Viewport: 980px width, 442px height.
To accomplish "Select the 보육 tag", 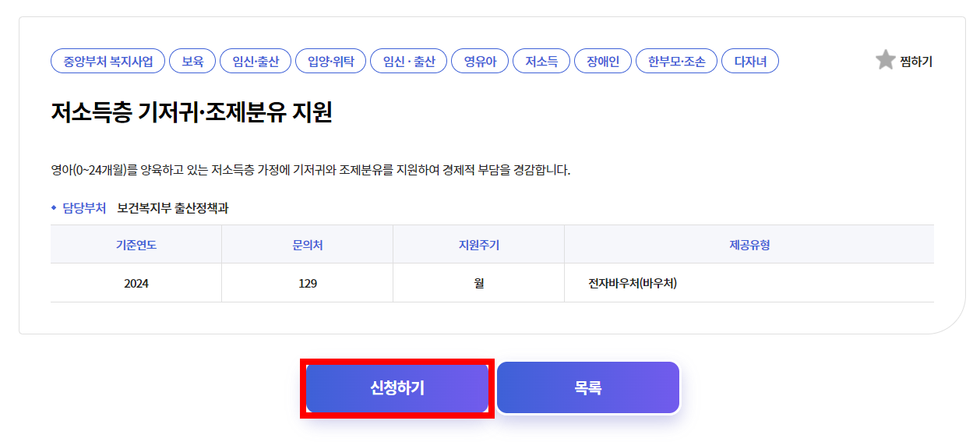I will pyautogui.click(x=192, y=62).
